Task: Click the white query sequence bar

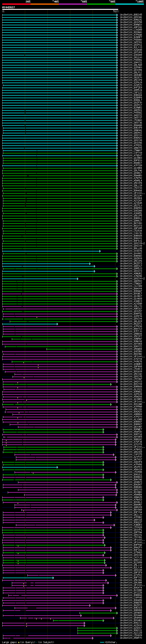Action: [x=60, y=10]
